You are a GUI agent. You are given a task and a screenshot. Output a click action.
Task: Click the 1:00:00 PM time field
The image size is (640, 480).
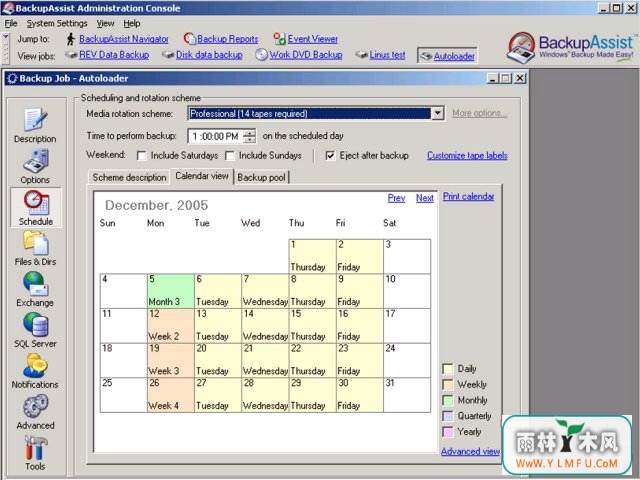[x=216, y=136]
